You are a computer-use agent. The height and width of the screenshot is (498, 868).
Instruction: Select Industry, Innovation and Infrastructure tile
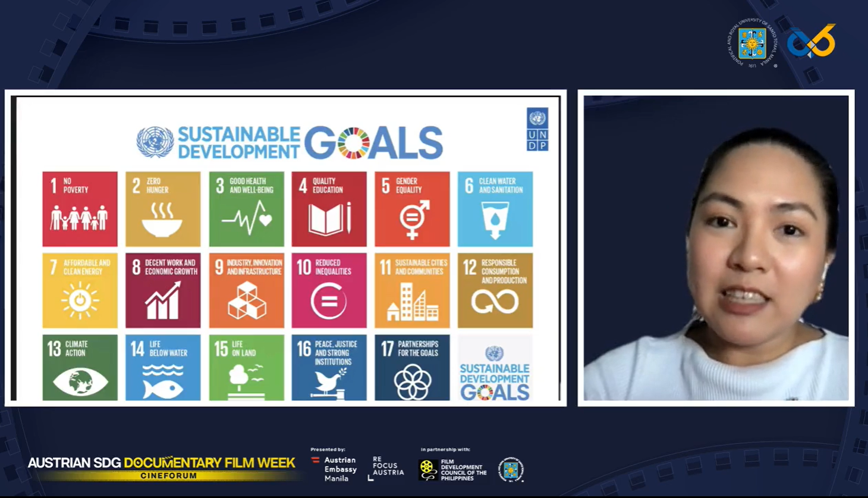(246, 290)
